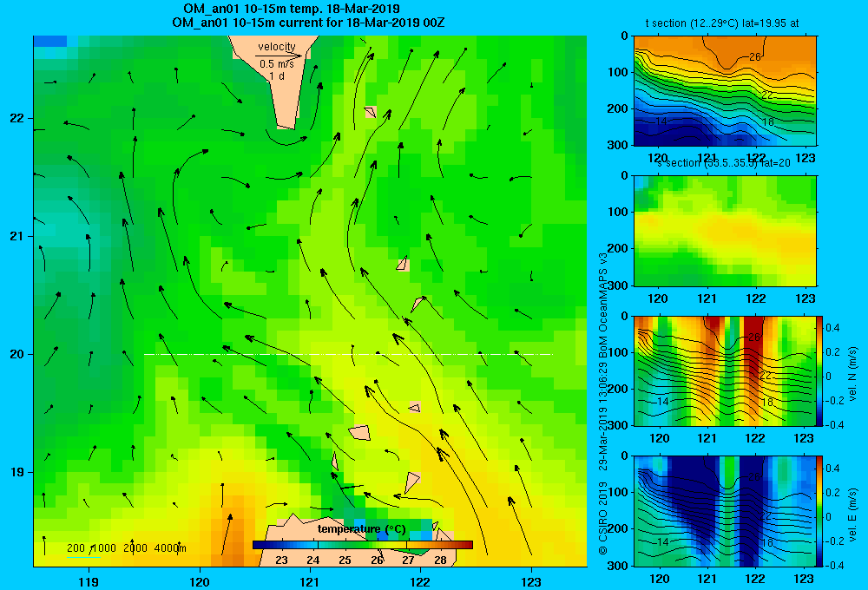Click the "velocity" legend label

(277, 47)
